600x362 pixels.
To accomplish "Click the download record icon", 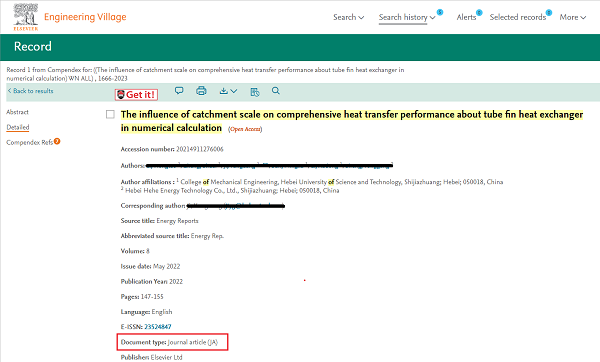I will point(224,91).
